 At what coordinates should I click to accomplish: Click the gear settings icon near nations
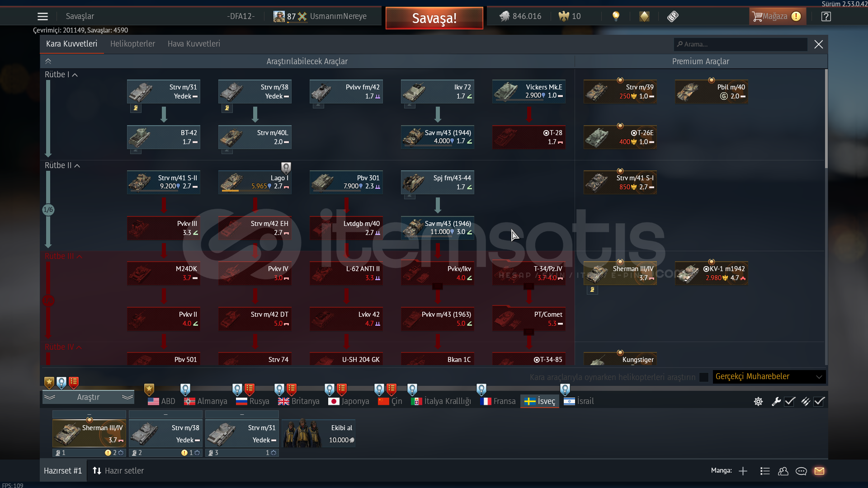tap(758, 401)
